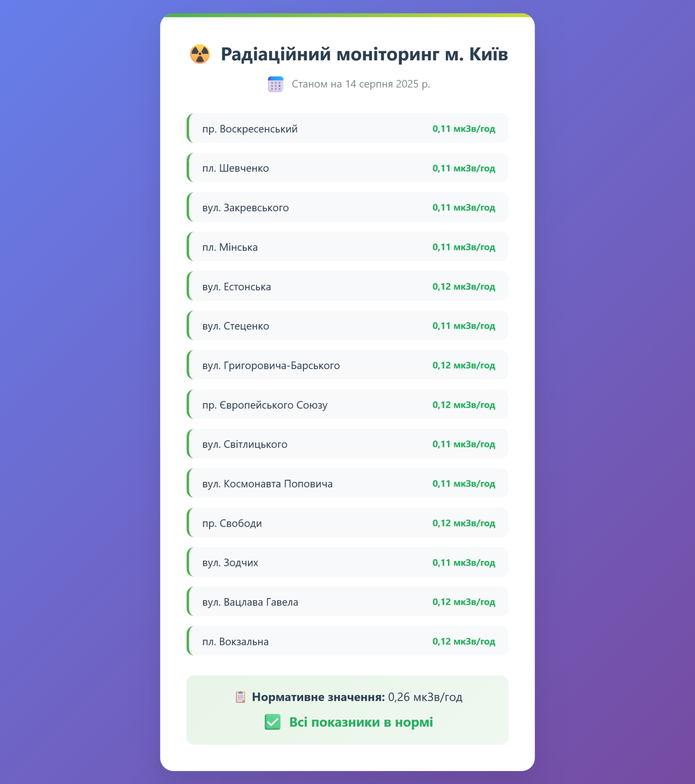Select the вул. Естонська row

click(x=347, y=286)
